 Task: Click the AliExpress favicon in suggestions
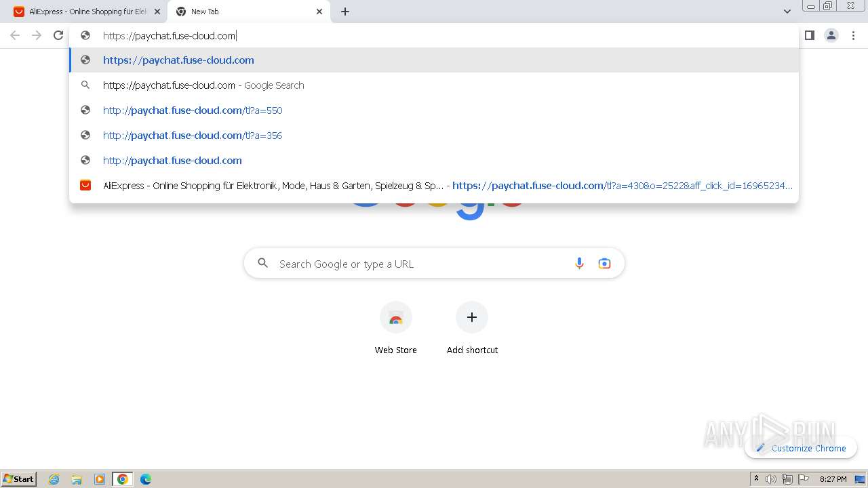[x=85, y=185]
